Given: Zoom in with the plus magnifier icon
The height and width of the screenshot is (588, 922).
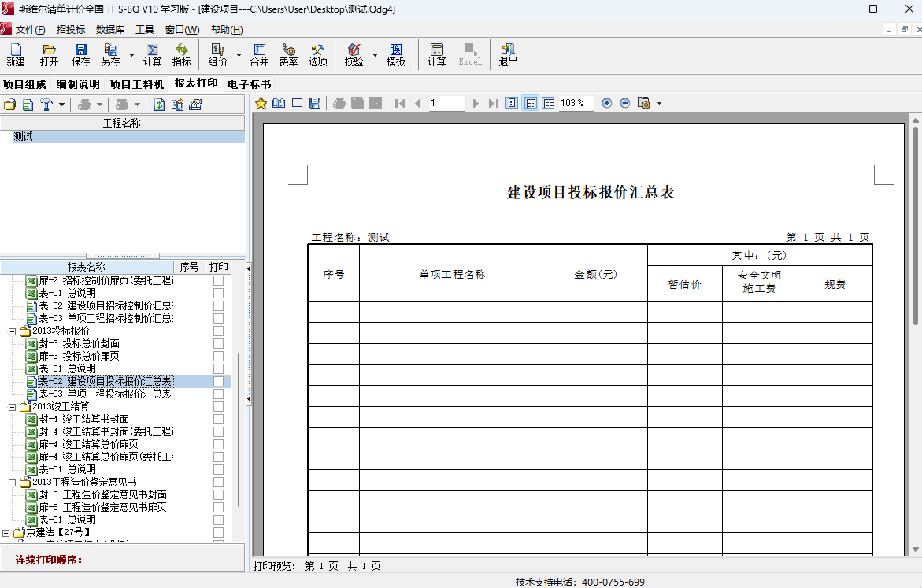Looking at the screenshot, I should [606, 103].
